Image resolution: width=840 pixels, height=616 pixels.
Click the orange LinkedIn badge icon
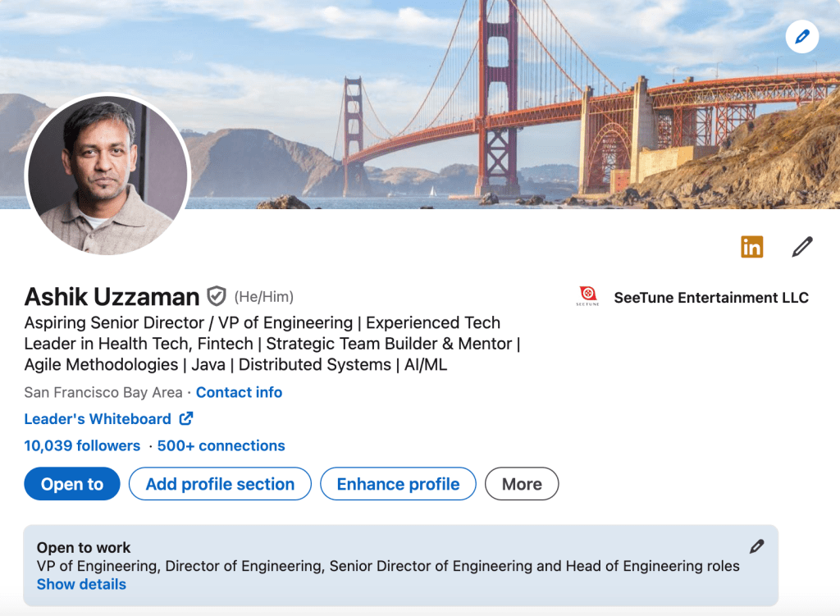pos(751,246)
